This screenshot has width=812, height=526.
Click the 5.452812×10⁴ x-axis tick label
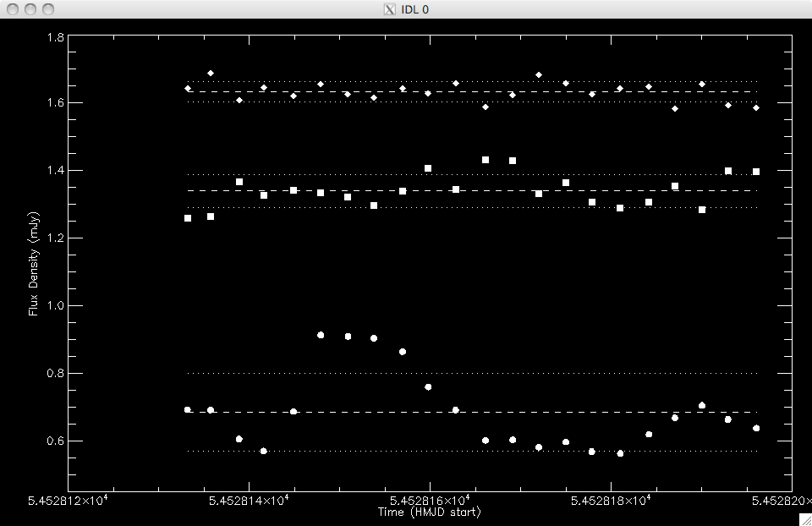(x=69, y=501)
